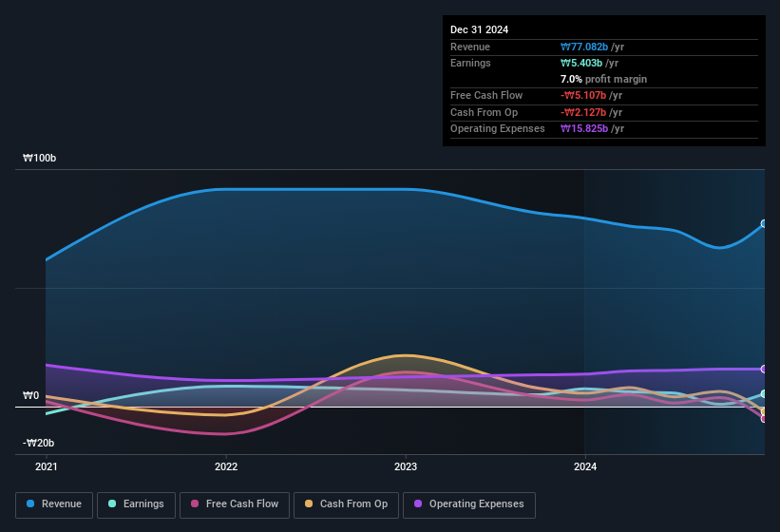The image size is (780, 532).
Task: Click the 2022 x-axis label
Action: tap(226, 466)
